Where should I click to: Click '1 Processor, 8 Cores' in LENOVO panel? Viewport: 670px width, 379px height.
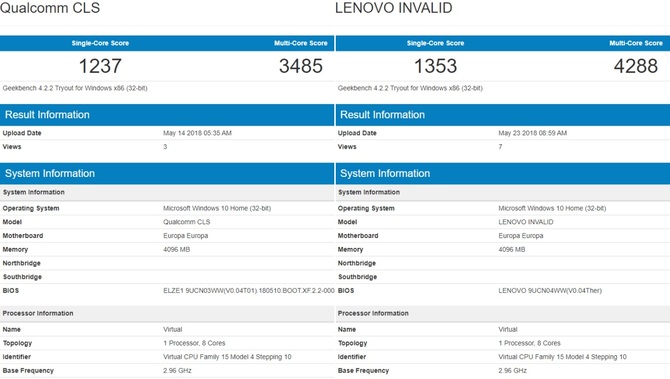(529, 343)
